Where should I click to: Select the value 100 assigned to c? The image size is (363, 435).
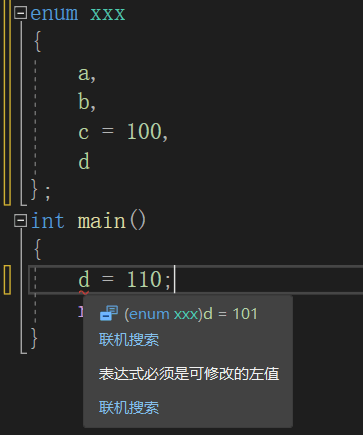click(x=144, y=131)
